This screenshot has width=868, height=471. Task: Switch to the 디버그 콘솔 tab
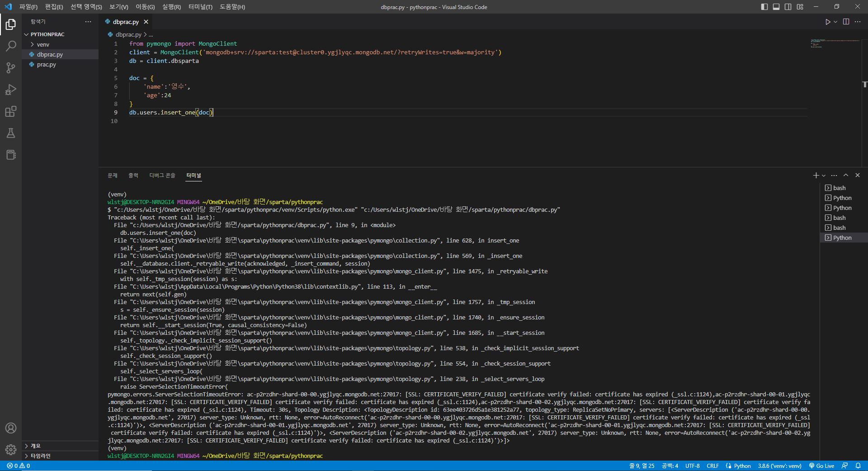coord(162,175)
